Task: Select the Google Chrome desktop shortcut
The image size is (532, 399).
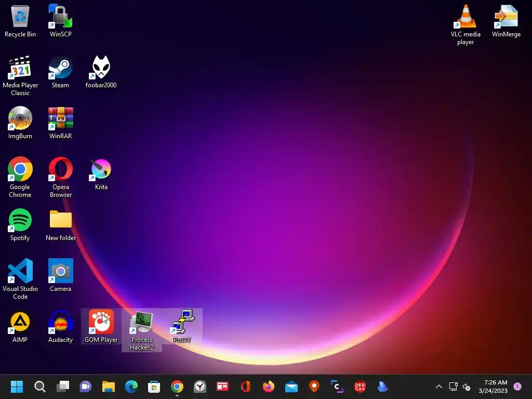Action: click(x=20, y=178)
